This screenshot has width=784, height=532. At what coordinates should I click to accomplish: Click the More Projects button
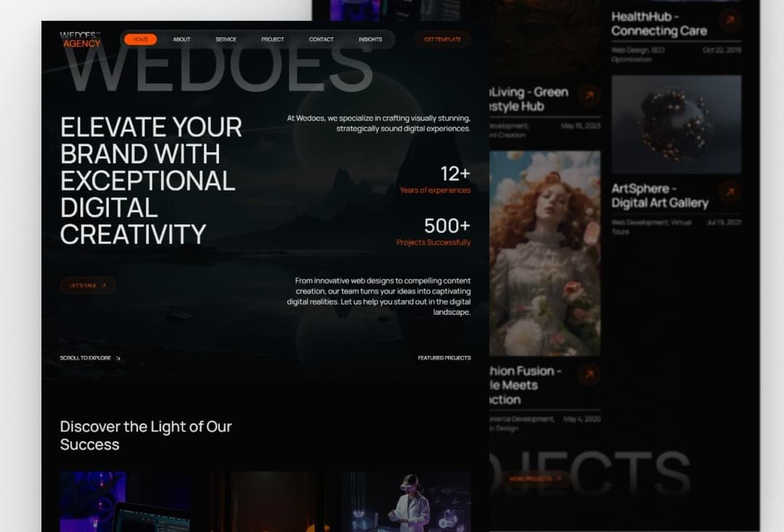click(535, 479)
